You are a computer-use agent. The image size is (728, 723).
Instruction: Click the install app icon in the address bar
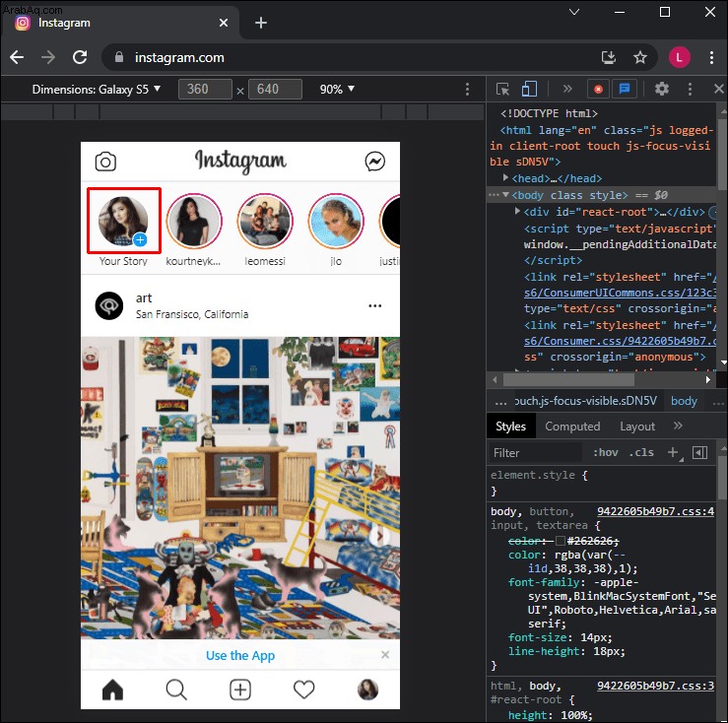tap(609, 57)
